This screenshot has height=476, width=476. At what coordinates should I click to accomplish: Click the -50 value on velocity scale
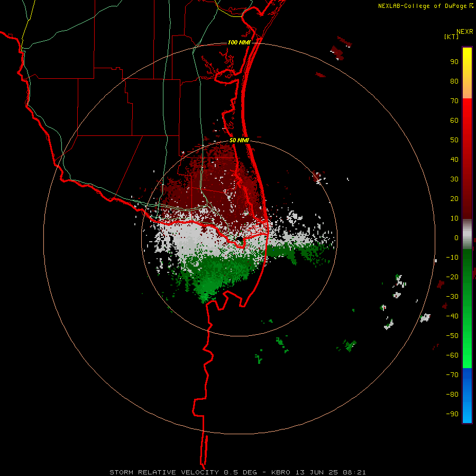(452, 336)
